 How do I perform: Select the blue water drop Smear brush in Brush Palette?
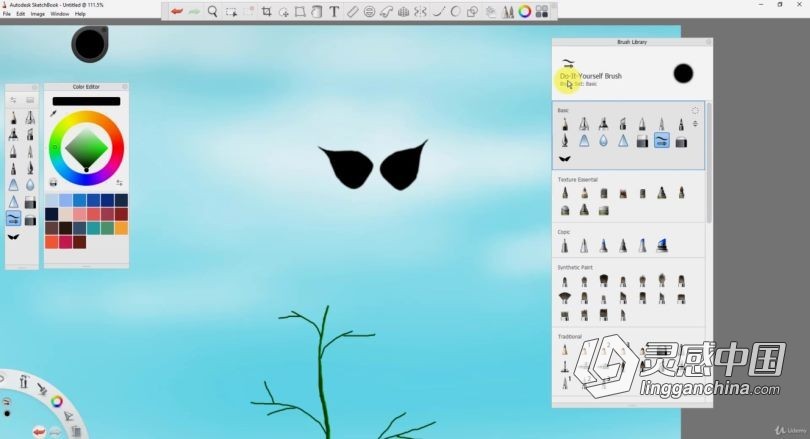click(30, 184)
